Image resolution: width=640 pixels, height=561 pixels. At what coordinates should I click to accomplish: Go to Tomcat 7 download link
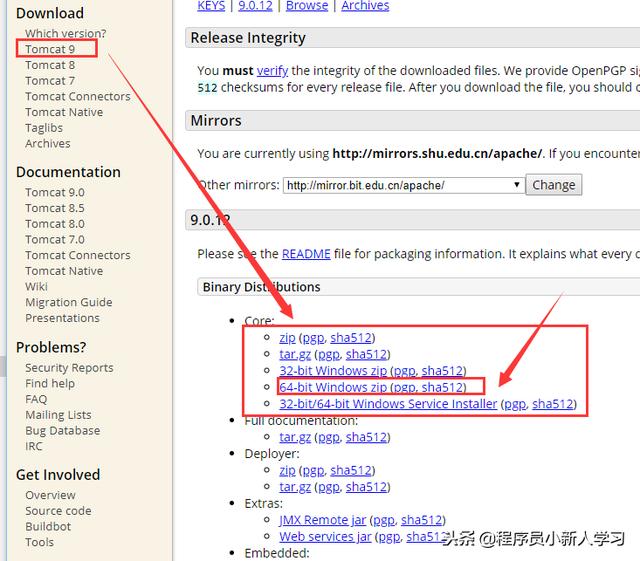(50, 81)
